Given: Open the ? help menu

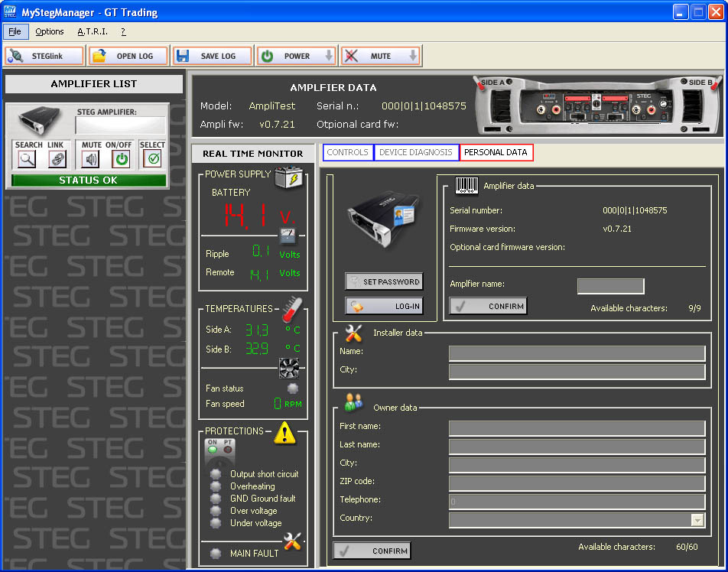Looking at the screenshot, I should click(x=123, y=31).
